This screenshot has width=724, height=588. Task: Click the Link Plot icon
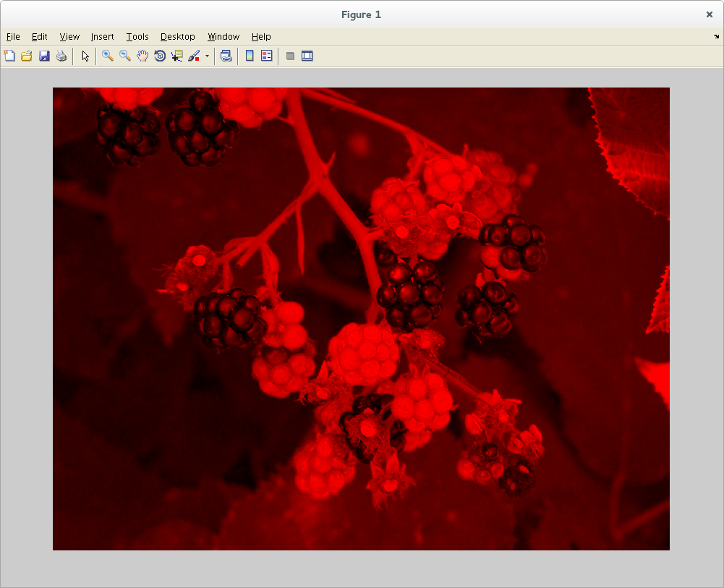(226, 56)
